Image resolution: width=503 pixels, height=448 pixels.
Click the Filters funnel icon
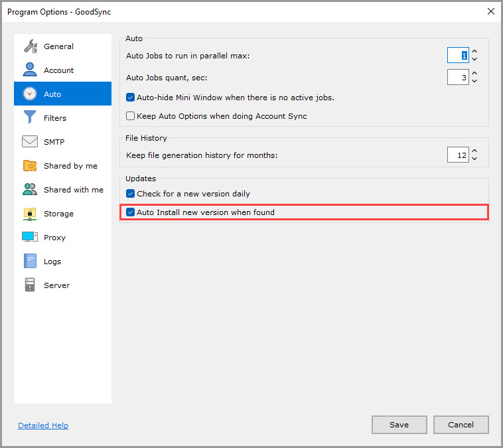tap(30, 117)
